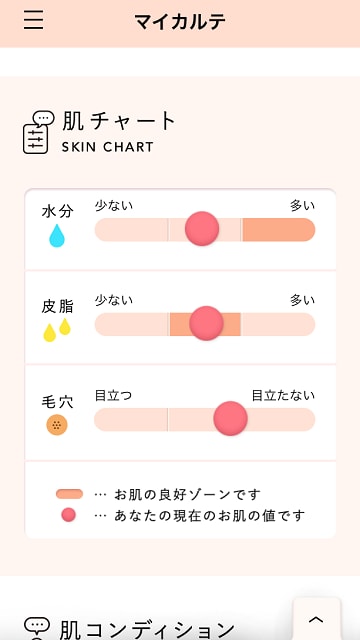This screenshot has height=640, width=360.
Task: Click the blue water droplet icon
Action: [x=57, y=236]
